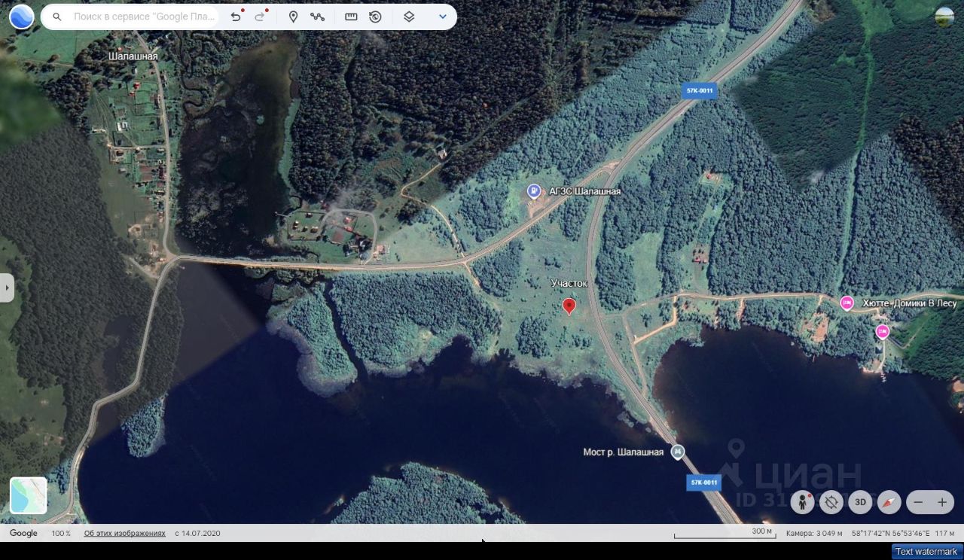Click the Хютте. Домики В Лесу label text
The width and height of the screenshot is (964, 560).
pos(910,303)
